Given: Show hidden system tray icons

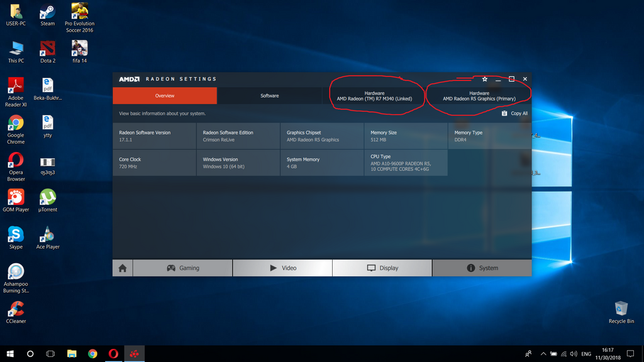Looking at the screenshot, I should pyautogui.click(x=543, y=354).
